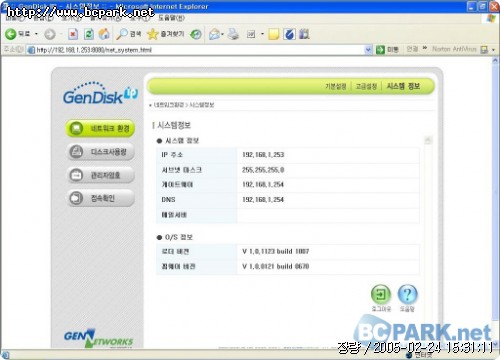
Task: Click the Mail envelope toolbar icon
Action: (x=214, y=34)
